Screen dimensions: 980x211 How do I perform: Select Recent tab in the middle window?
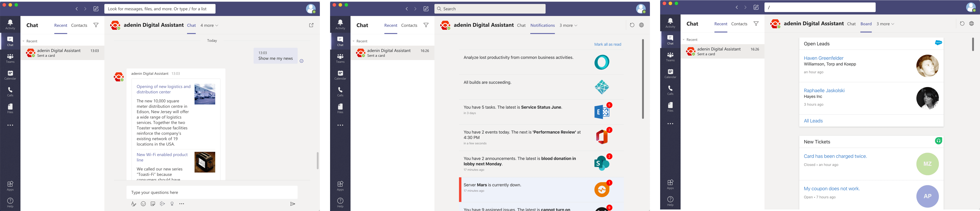[x=391, y=26]
